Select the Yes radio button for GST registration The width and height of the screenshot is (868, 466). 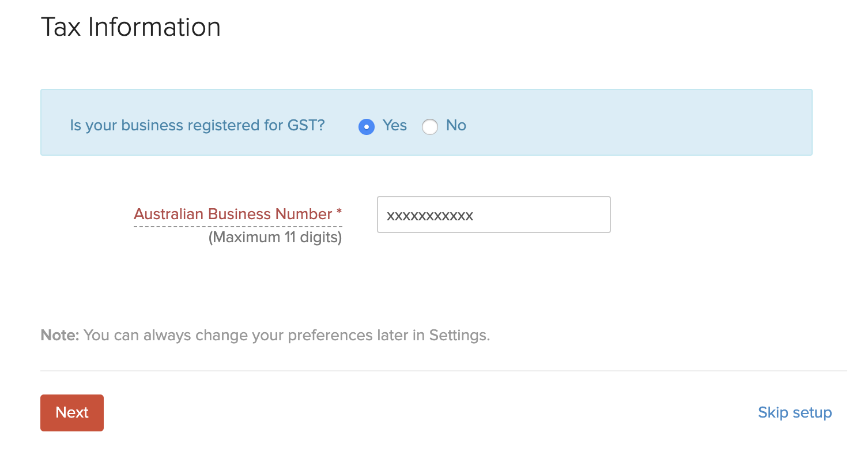tap(367, 126)
